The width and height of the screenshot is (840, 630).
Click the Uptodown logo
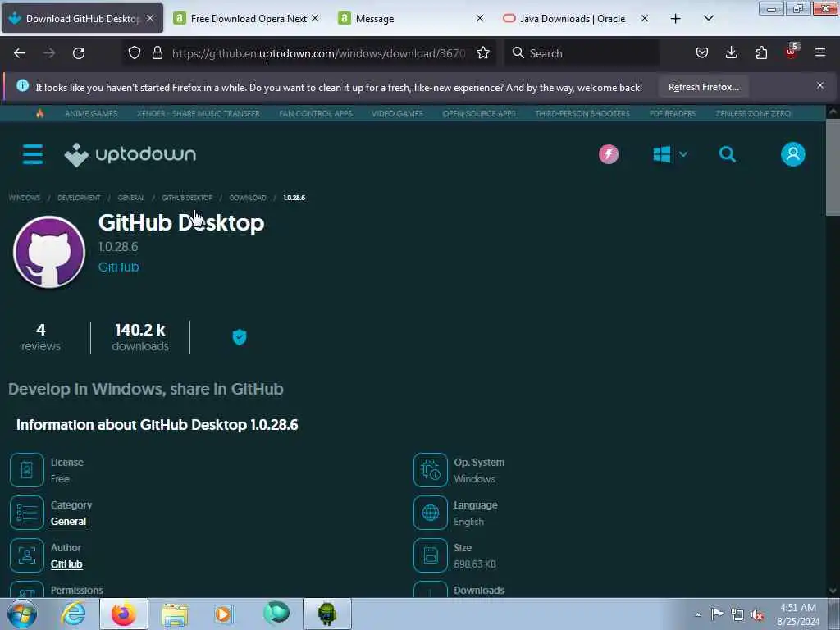click(x=130, y=155)
